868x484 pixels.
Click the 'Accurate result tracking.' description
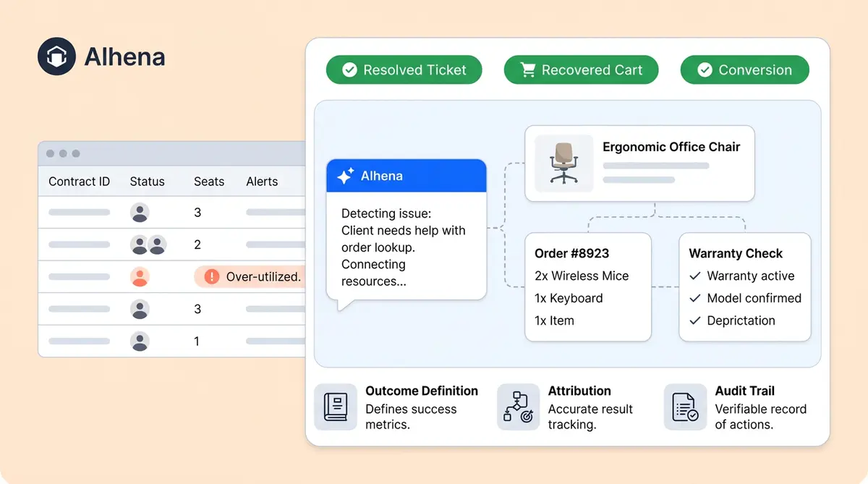[590, 417]
